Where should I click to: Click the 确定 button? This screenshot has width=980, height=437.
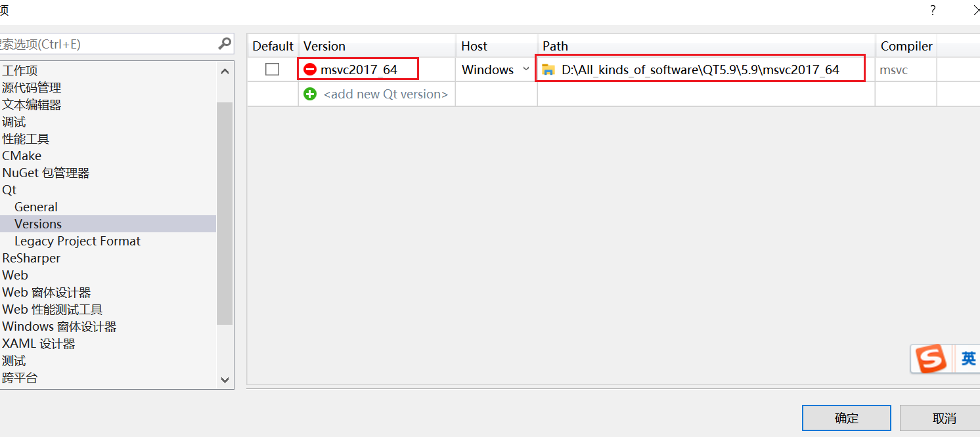pyautogui.click(x=846, y=417)
